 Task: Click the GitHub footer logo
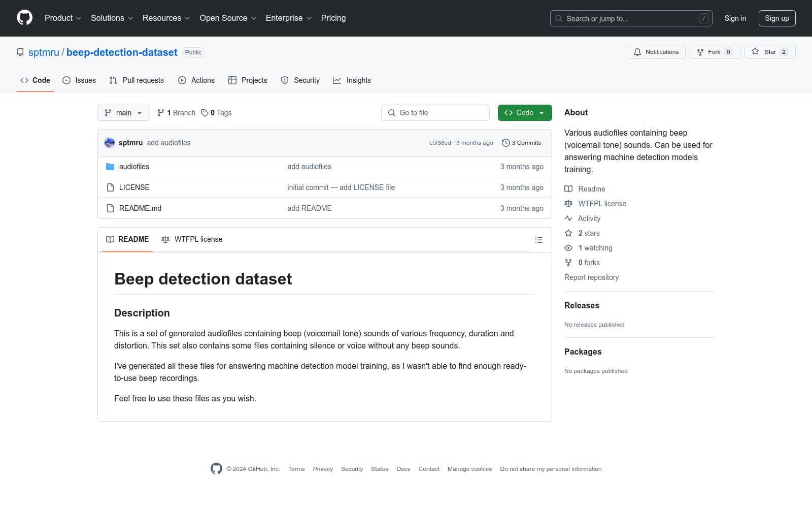pos(216,469)
